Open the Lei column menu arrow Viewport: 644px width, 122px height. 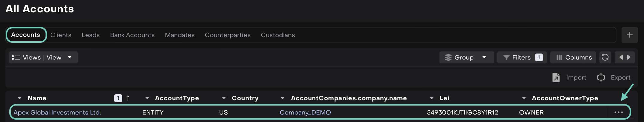pos(432,98)
